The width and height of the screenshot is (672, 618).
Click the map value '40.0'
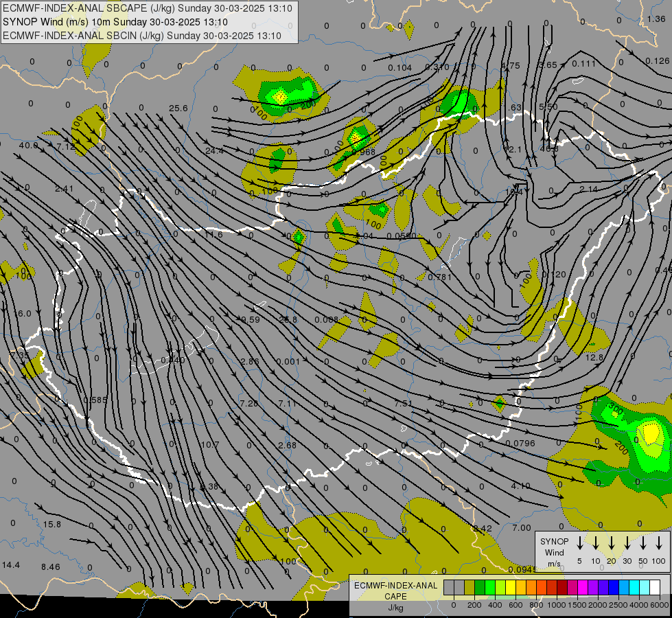coord(28,146)
